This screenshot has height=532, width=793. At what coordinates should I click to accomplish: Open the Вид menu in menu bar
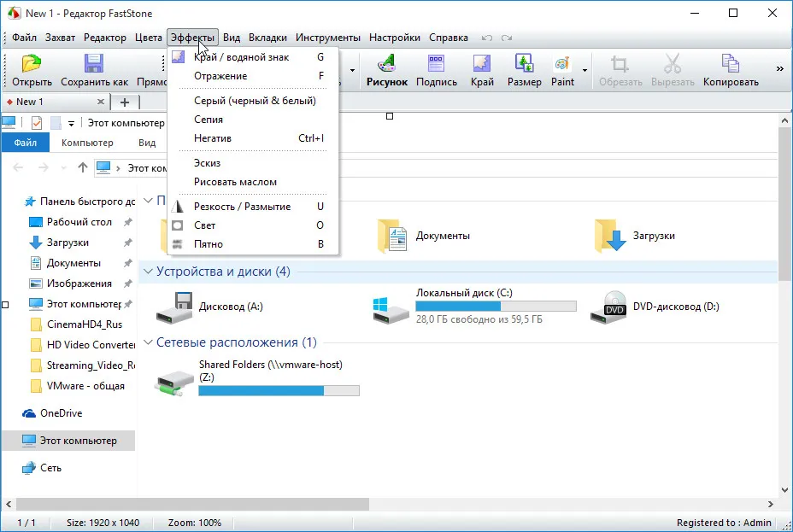[232, 38]
